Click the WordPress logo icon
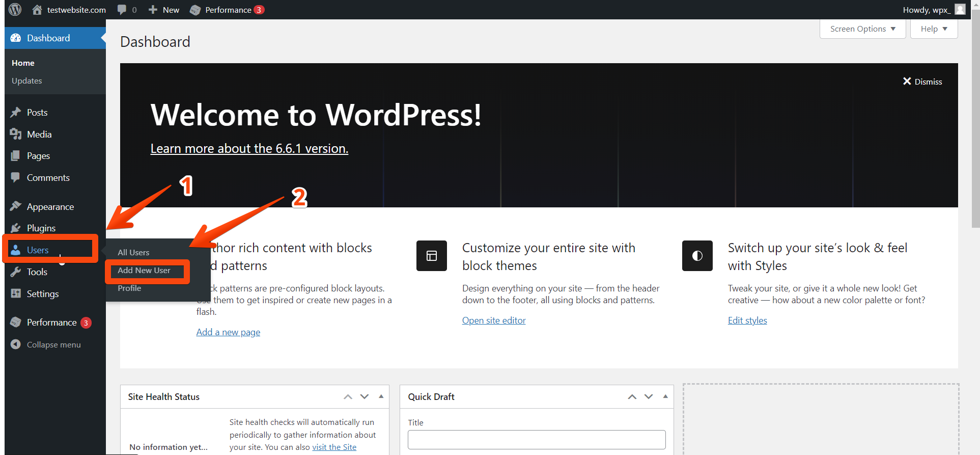 (x=15, y=10)
